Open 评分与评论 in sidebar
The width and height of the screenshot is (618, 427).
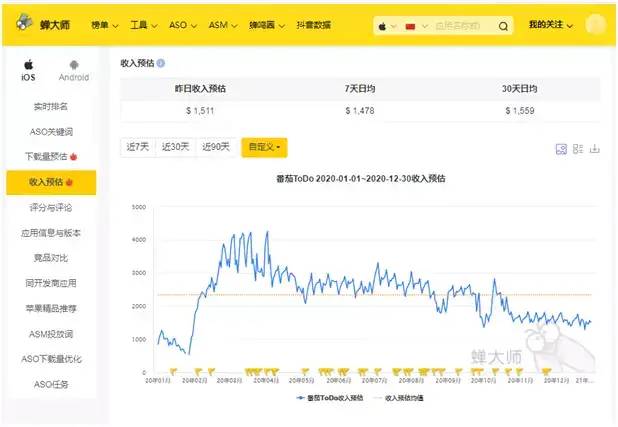(51, 207)
